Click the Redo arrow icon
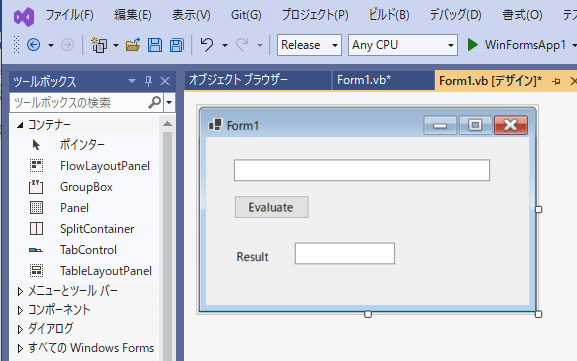 coord(243,45)
